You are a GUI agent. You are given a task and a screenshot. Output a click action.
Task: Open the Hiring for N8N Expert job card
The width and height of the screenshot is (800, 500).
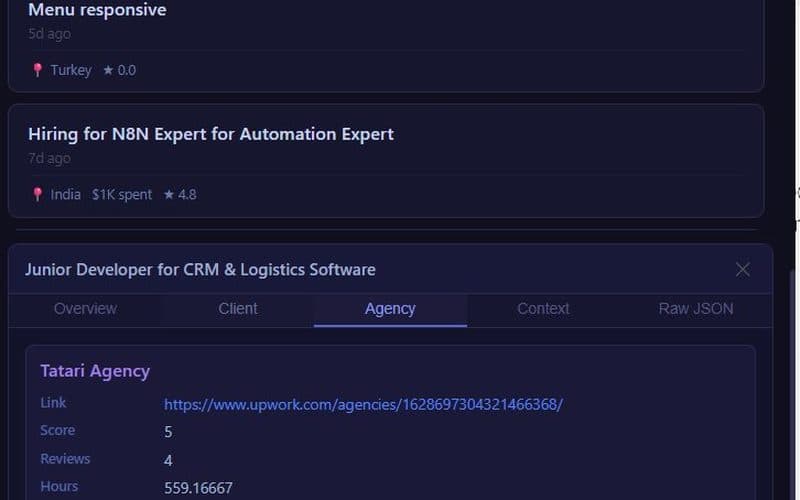[x=386, y=161]
